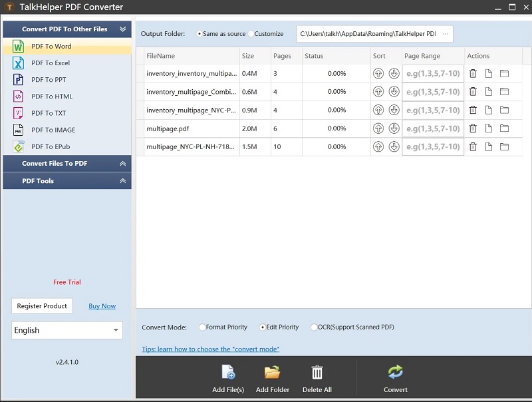This screenshot has height=402, width=532.
Task: Select PDF To Word conversion
Action: click(67, 46)
